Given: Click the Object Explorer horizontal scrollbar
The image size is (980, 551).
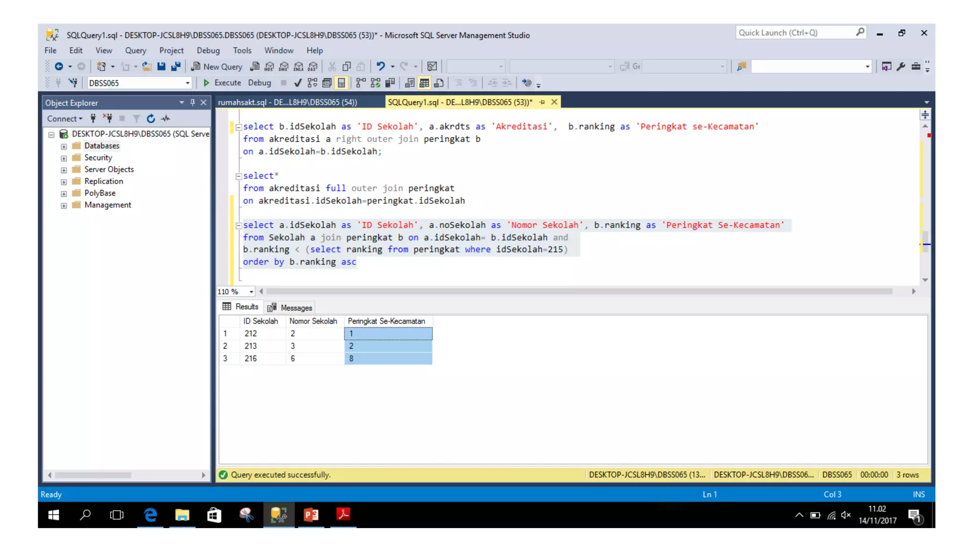Looking at the screenshot, I should 93,475.
